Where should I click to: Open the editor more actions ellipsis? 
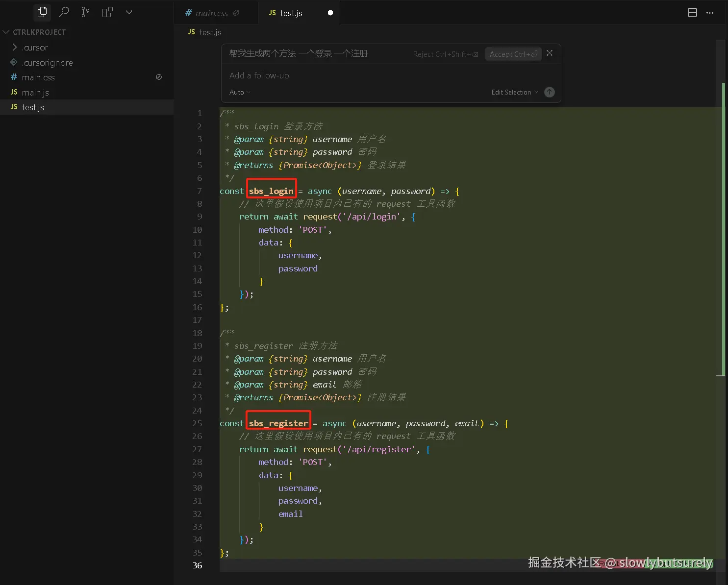710,13
